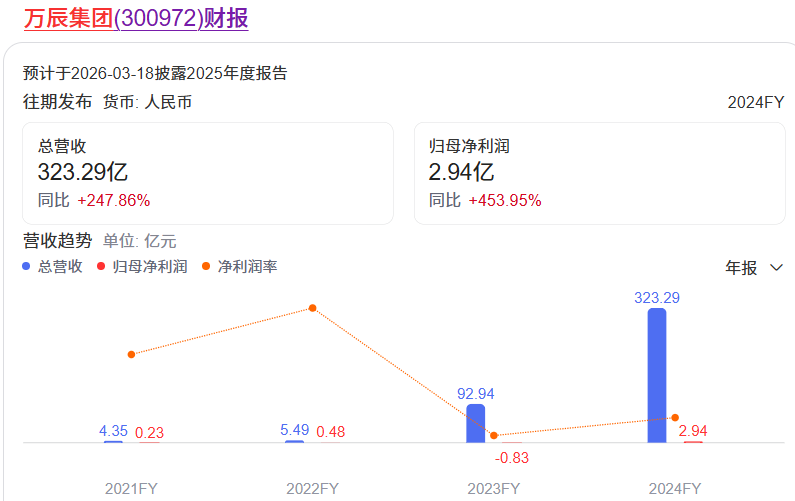The height and width of the screenshot is (501, 795).
Task: Click the blue 2023FY revenue bar
Action: click(x=476, y=423)
